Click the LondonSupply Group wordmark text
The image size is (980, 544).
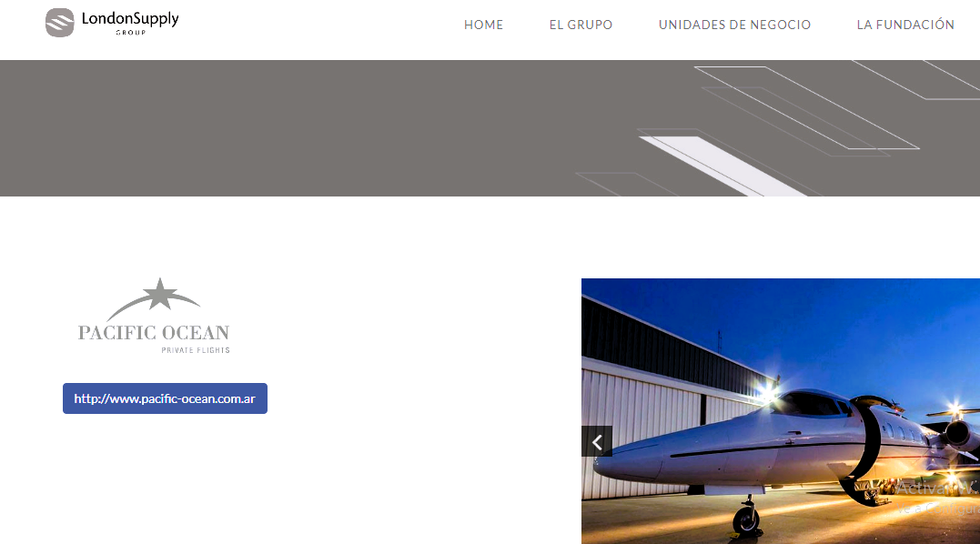click(x=130, y=23)
